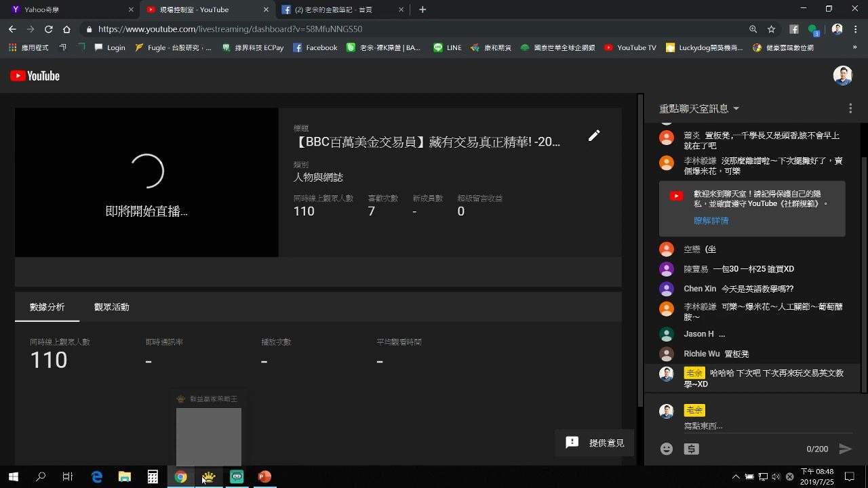
Task: Open volume icon in system tray
Action: pyautogui.click(x=776, y=476)
